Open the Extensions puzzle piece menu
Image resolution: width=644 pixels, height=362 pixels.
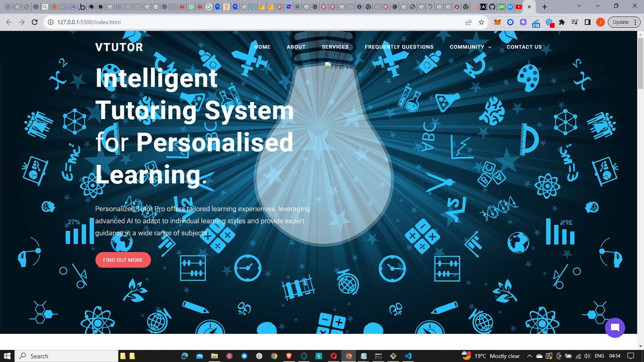(x=562, y=22)
